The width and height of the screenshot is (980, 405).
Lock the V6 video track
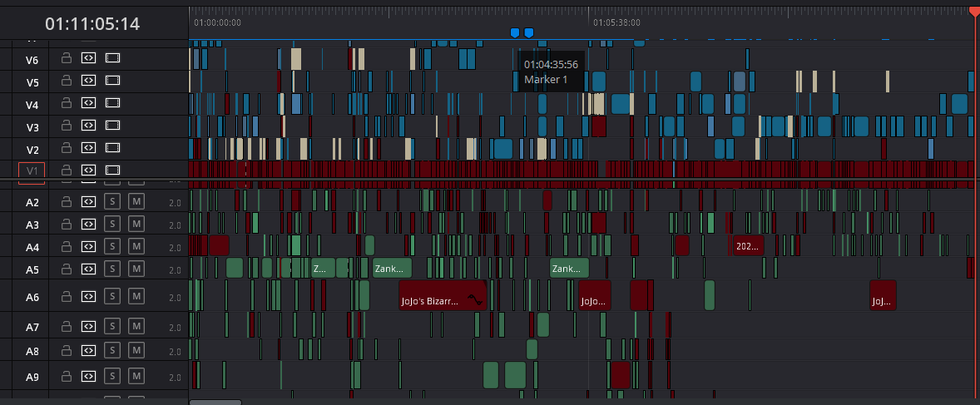point(66,58)
